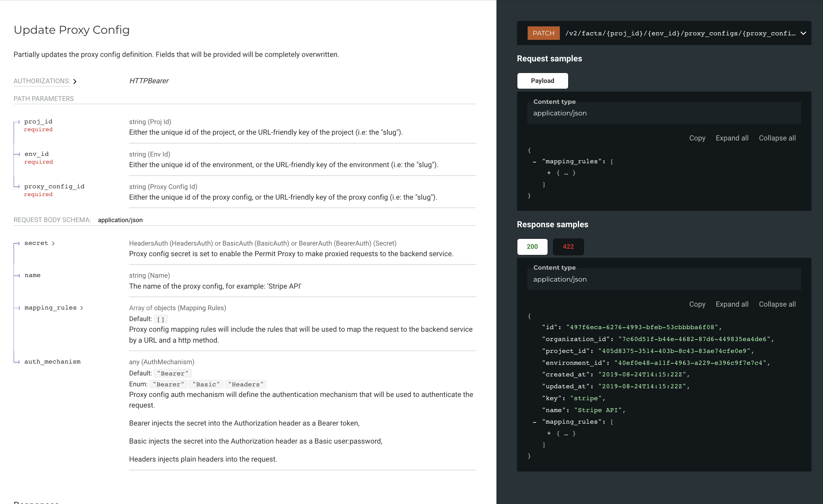Collapse all nodes in the response sample
The height and width of the screenshot is (504, 823).
(777, 304)
